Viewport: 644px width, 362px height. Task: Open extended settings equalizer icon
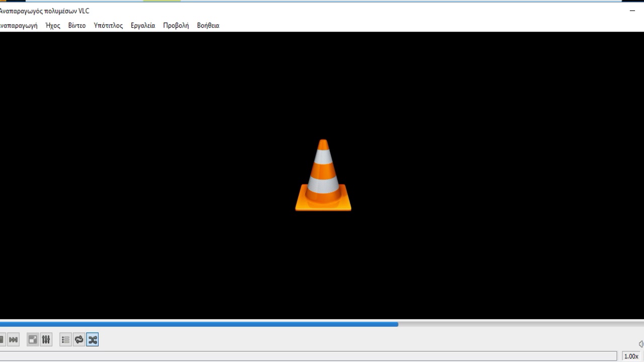pyautogui.click(x=46, y=340)
